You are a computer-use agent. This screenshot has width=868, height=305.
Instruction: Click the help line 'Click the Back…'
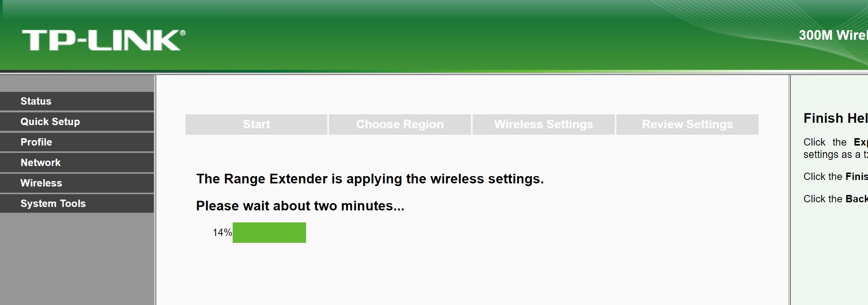pos(835,199)
